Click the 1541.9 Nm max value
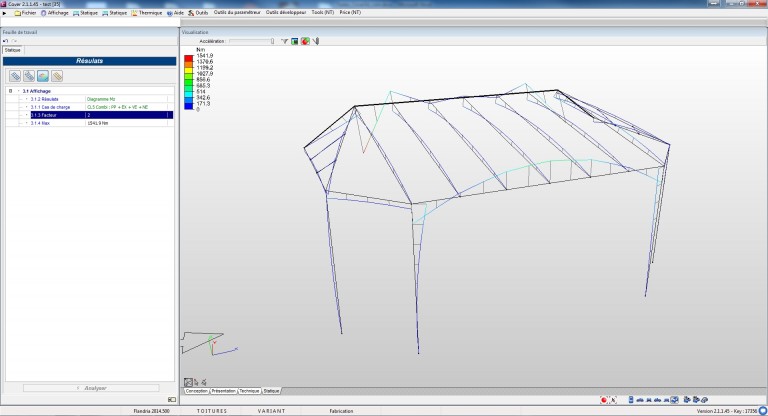Viewport: 768px width, 416px height. tap(97, 123)
